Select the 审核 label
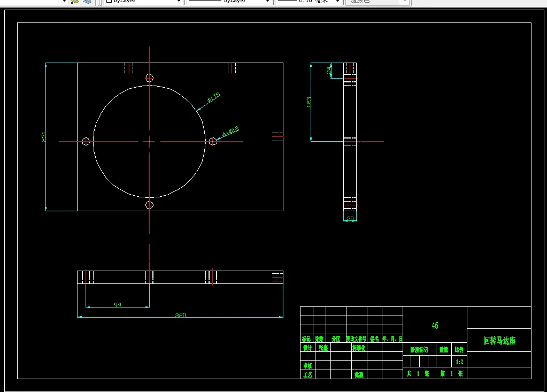 [x=307, y=366]
